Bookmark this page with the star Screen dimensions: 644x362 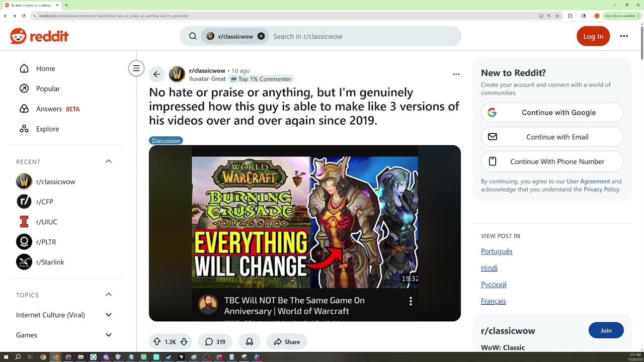(x=557, y=16)
